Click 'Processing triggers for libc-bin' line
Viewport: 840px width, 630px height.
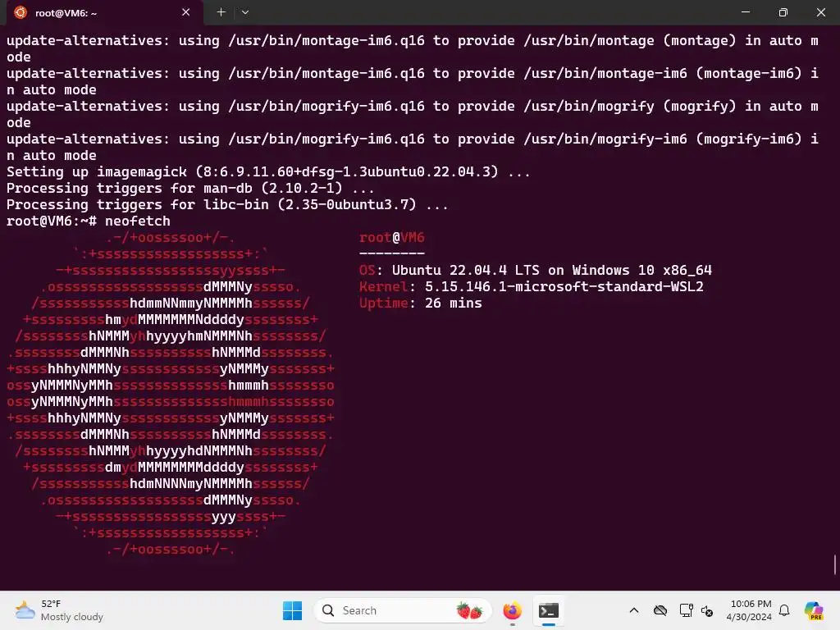pos(227,204)
